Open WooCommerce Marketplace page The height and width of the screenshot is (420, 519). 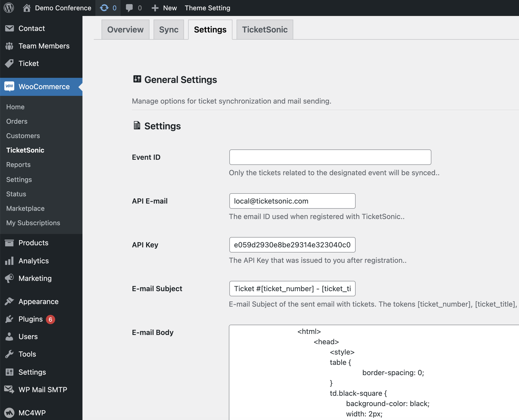point(26,208)
